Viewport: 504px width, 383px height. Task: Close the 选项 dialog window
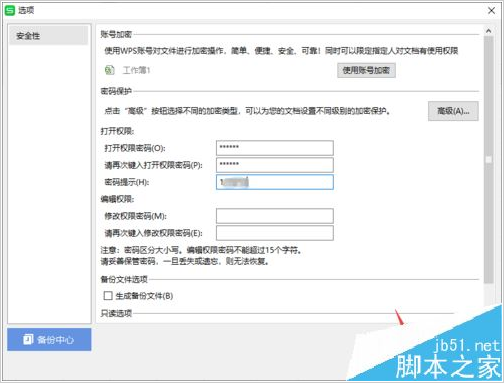pyautogui.click(x=491, y=10)
